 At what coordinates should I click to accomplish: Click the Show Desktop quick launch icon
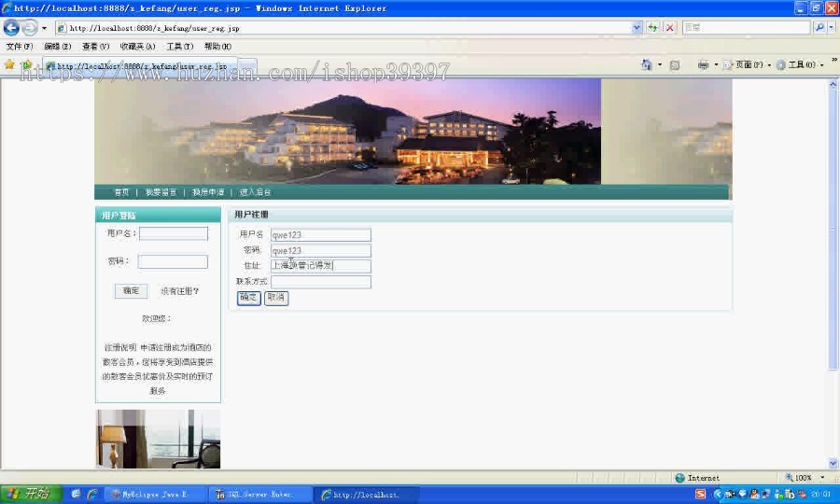coord(76,494)
